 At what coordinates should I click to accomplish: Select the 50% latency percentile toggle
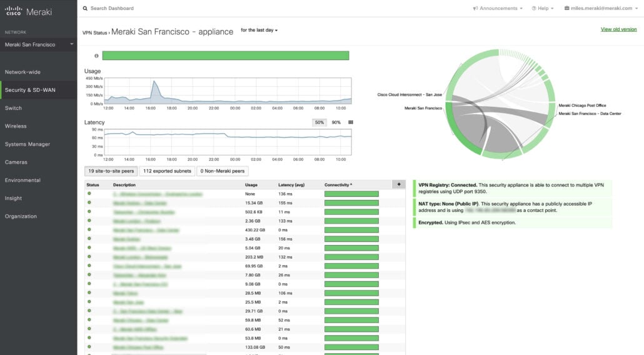tap(319, 122)
